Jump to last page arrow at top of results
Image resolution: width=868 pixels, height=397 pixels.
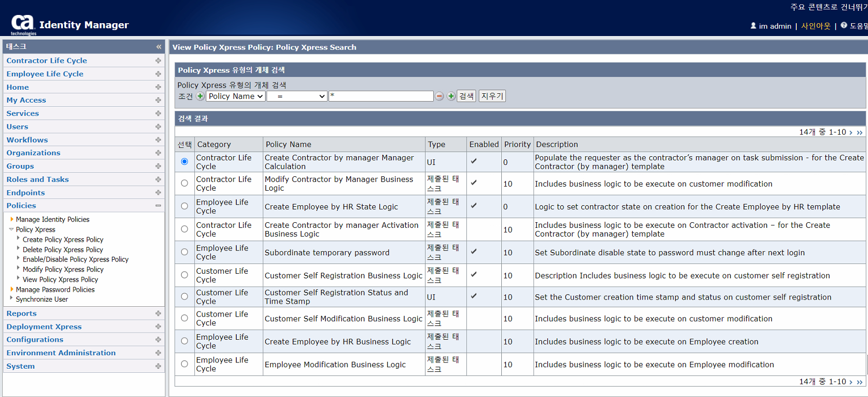point(860,133)
